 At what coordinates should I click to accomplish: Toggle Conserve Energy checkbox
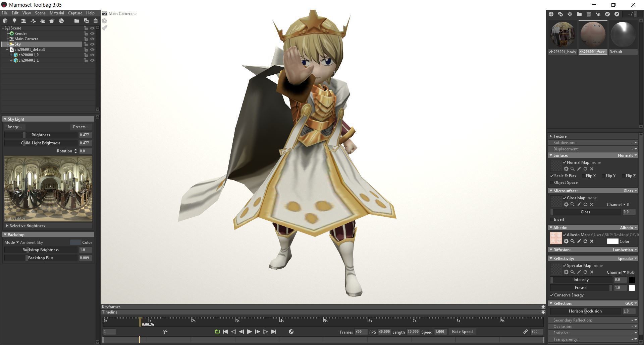tap(552, 295)
